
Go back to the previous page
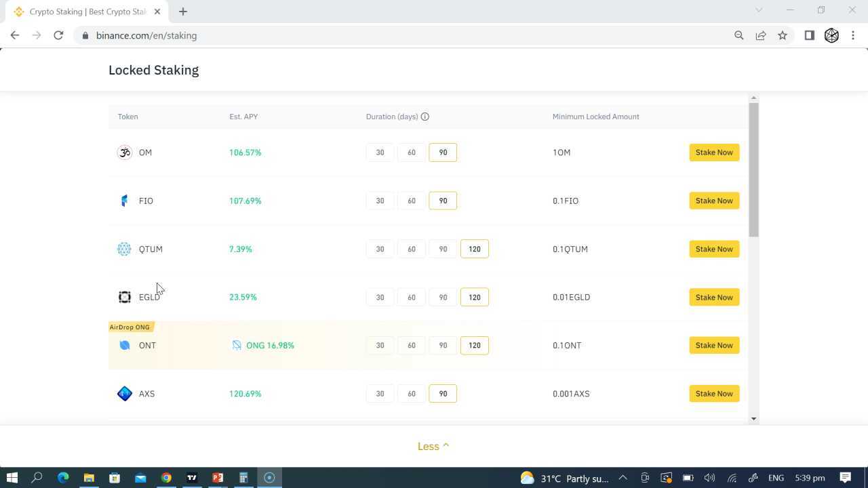pyautogui.click(x=15, y=35)
